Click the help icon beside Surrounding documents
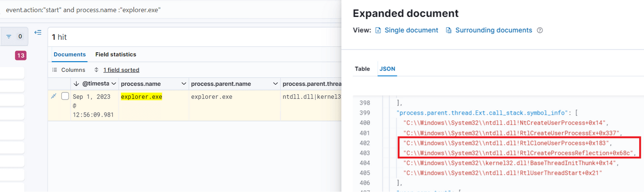Image resolution: width=644 pixels, height=192 pixels. (x=540, y=30)
